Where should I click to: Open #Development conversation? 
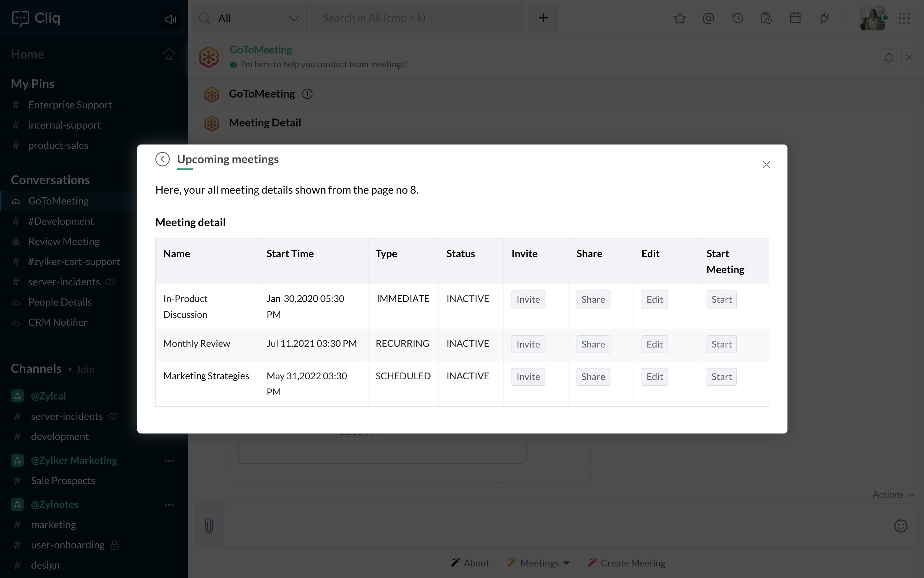61,221
